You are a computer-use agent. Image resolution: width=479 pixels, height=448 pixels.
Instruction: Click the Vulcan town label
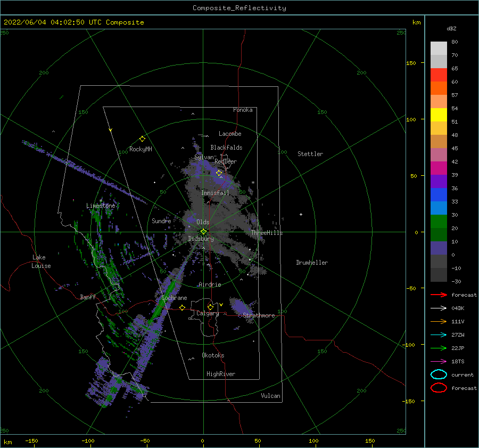point(271,395)
